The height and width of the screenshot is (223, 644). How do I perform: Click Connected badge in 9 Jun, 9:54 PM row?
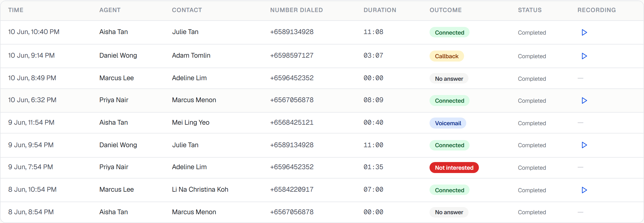[449, 145]
